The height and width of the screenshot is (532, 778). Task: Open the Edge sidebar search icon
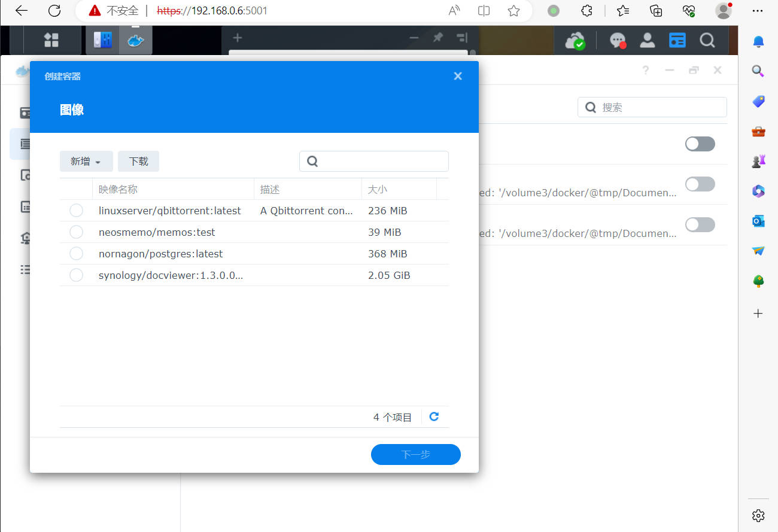point(758,71)
